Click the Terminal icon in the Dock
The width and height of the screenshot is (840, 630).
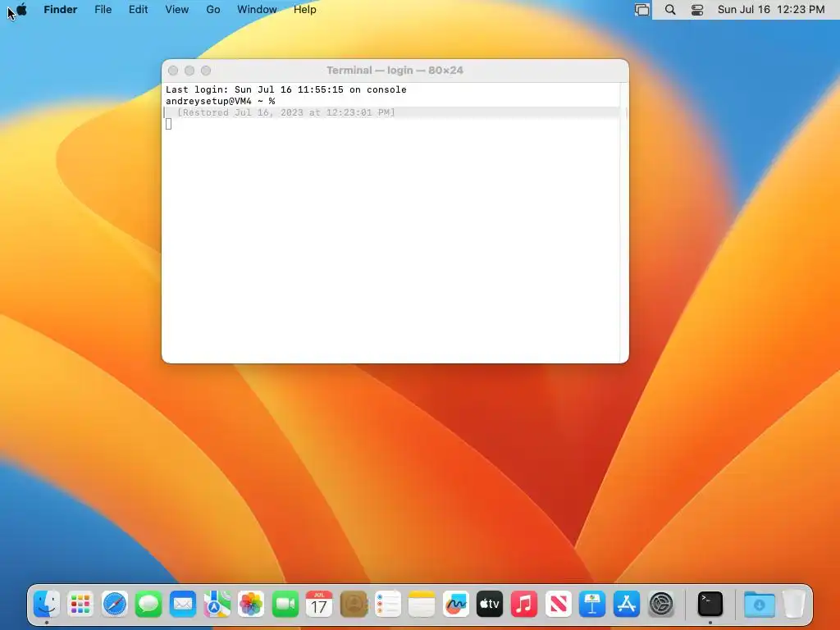[710, 605]
